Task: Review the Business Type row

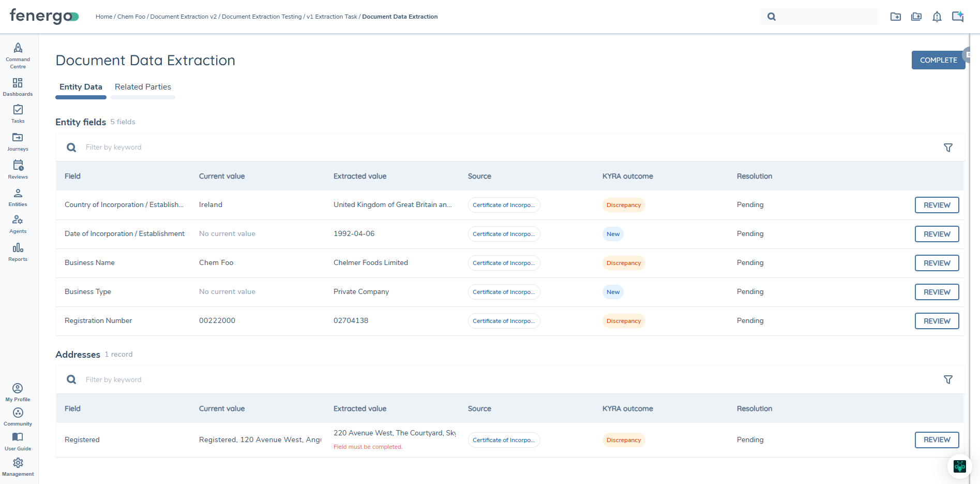Action: point(937,292)
